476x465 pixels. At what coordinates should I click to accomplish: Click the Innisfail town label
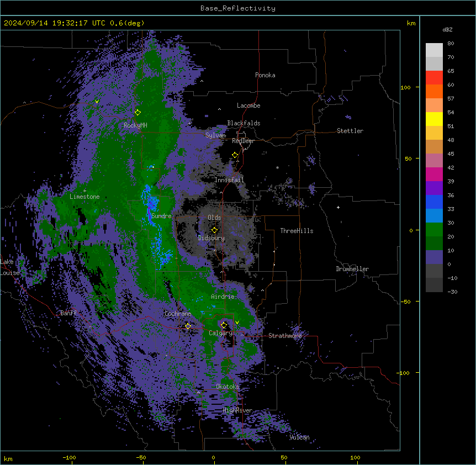(229, 180)
